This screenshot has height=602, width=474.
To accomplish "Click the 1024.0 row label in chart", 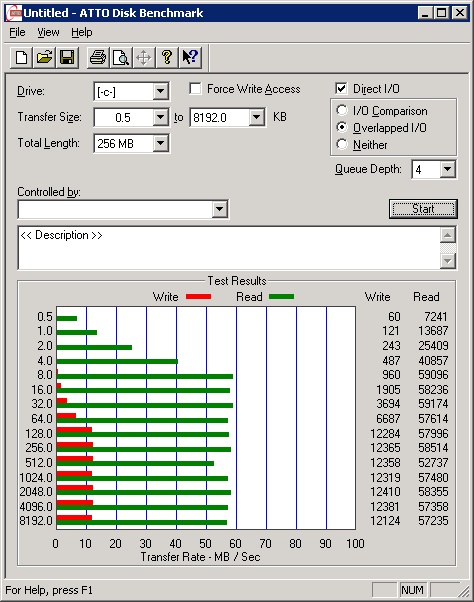I will pyautogui.click(x=36, y=478).
